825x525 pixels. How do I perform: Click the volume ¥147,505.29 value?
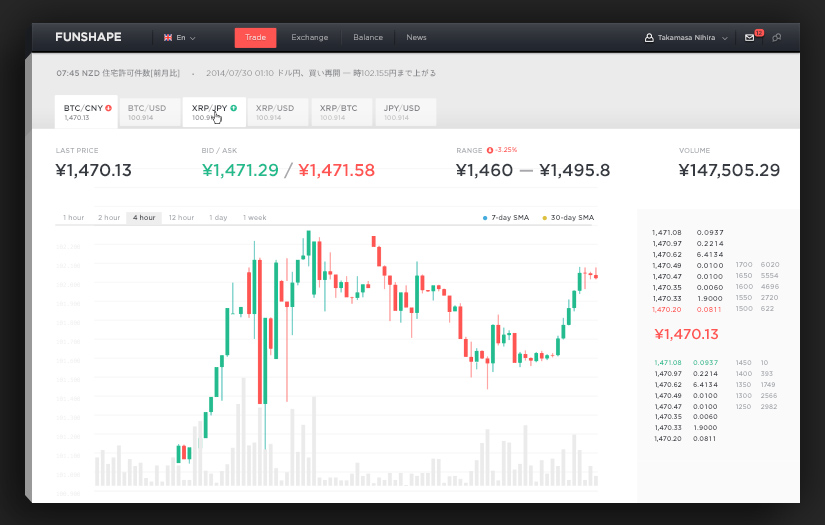(729, 170)
